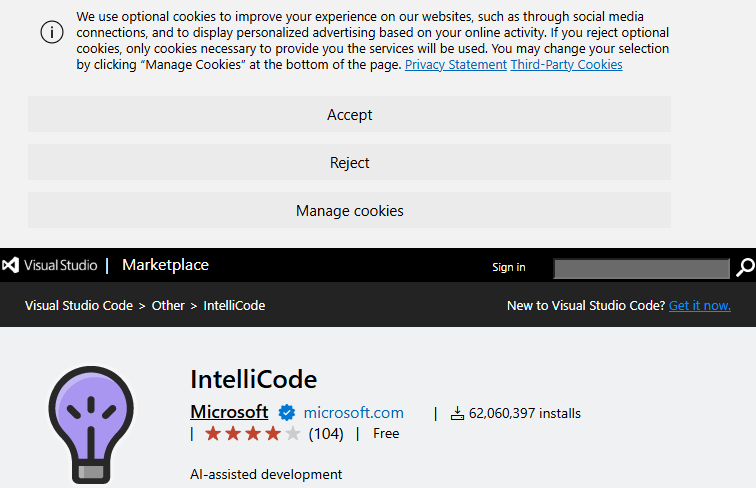Image resolution: width=756 pixels, height=488 pixels.
Task: Open the Other category breadcrumb
Action: [x=168, y=306]
